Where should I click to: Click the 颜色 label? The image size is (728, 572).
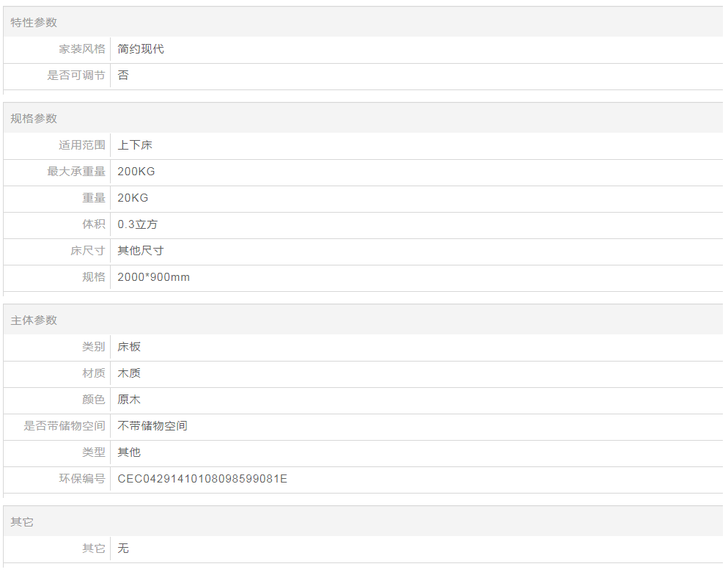tap(94, 400)
